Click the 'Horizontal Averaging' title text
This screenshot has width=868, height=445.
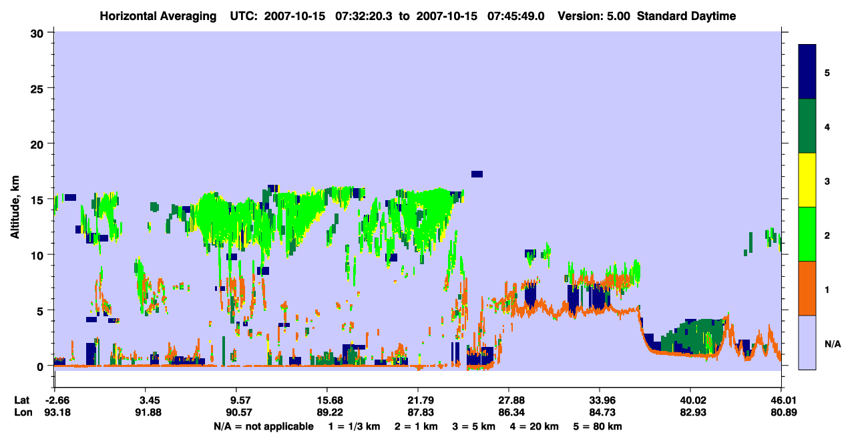coord(159,16)
